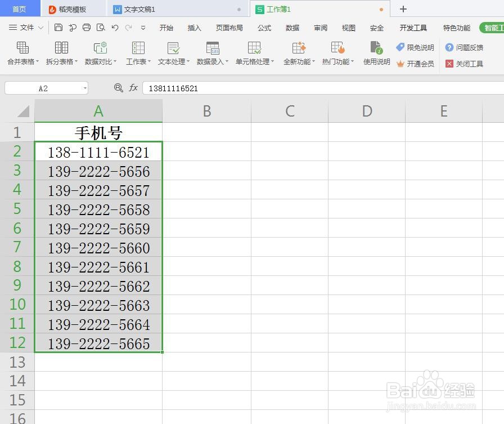Click cell containing 138-1111-6521
This screenshot has width=504, height=424.
98,151
